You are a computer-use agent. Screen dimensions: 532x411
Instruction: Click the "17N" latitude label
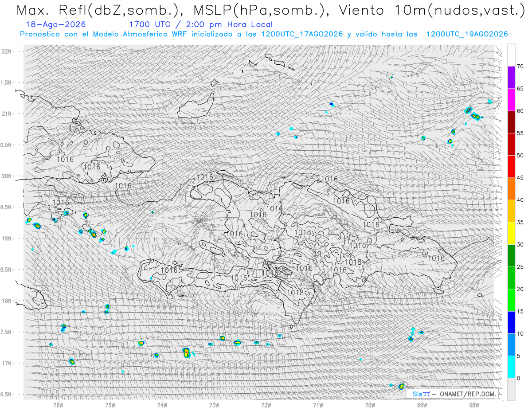(7, 363)
